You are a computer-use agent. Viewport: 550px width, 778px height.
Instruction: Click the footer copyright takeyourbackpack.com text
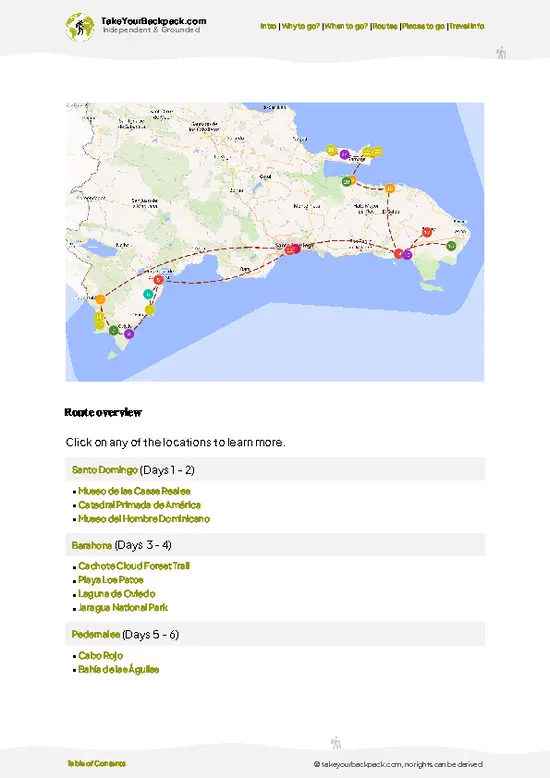tap(398, 764)
